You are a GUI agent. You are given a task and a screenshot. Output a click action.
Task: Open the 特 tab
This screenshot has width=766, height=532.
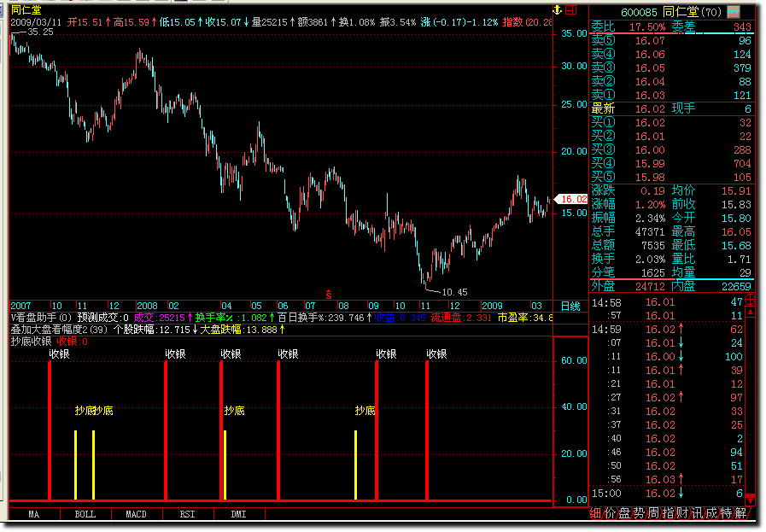pyautogui.click(x=727, y=513)
